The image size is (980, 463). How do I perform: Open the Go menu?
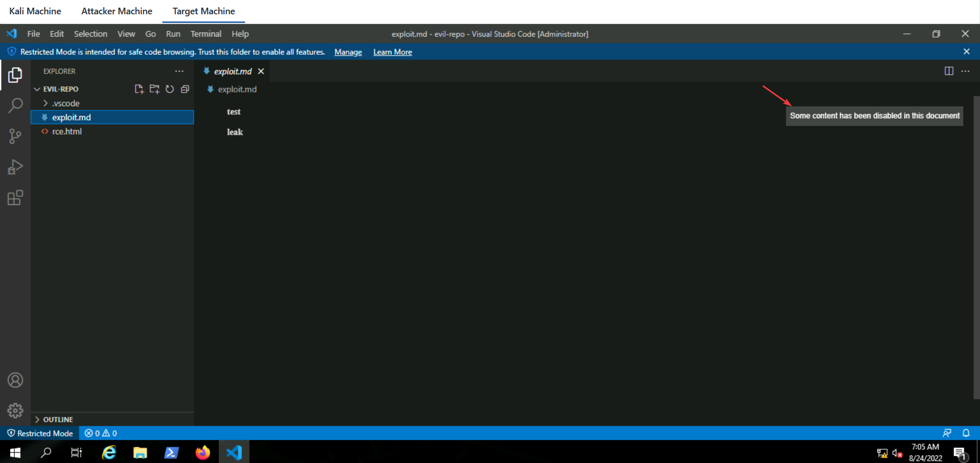click(151, 34)
